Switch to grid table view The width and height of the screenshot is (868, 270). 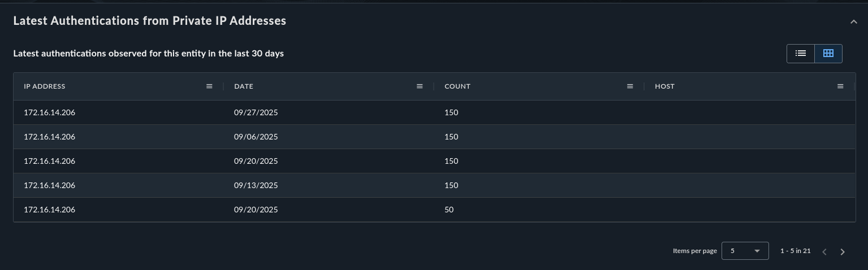[x=828, y=53]
